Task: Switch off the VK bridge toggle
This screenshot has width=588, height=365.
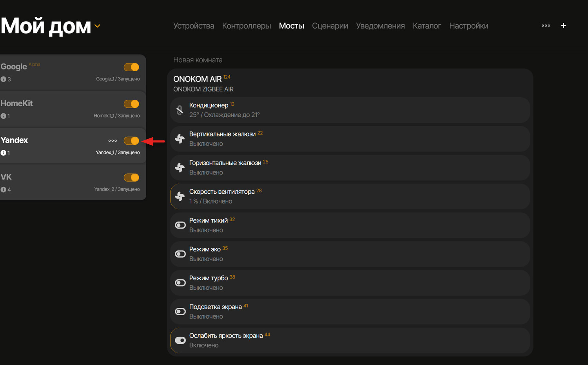Action: (131, 178)
